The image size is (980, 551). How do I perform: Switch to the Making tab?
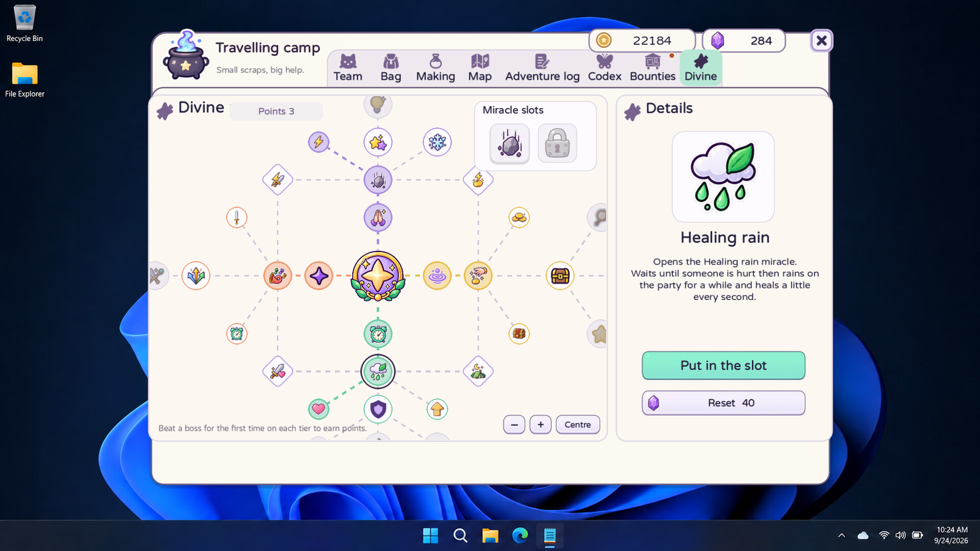(x=435, y=68)
